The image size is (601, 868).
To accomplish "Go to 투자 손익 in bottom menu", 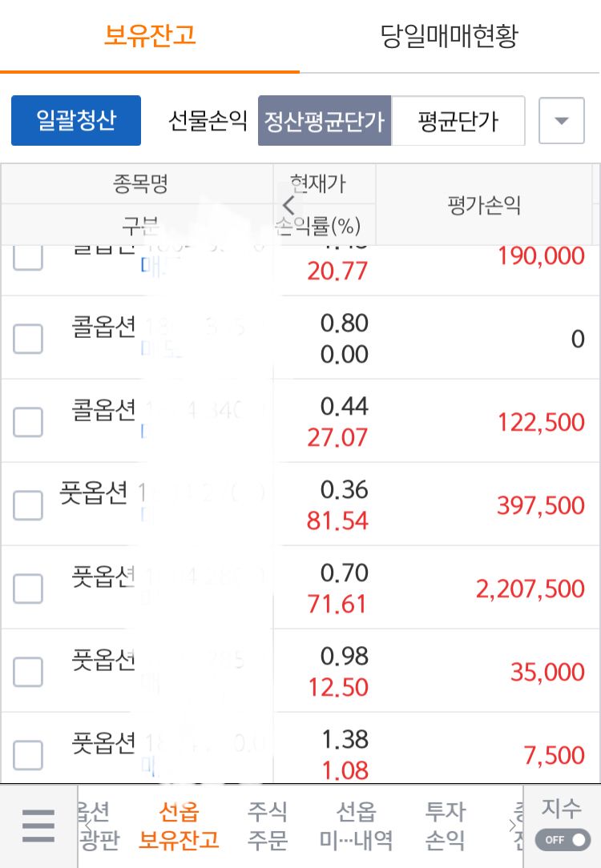I will 445,826.
